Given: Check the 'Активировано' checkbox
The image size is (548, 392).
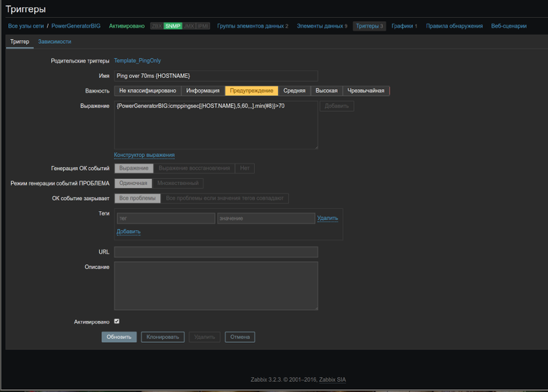Looking at the screenshot, I should 116,321.
